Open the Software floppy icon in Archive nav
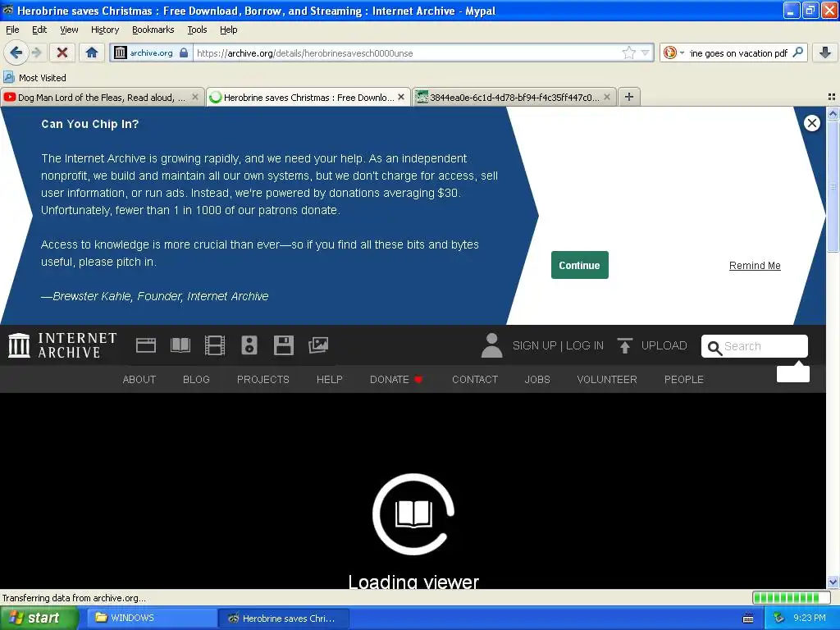 (x=283, y=345)
